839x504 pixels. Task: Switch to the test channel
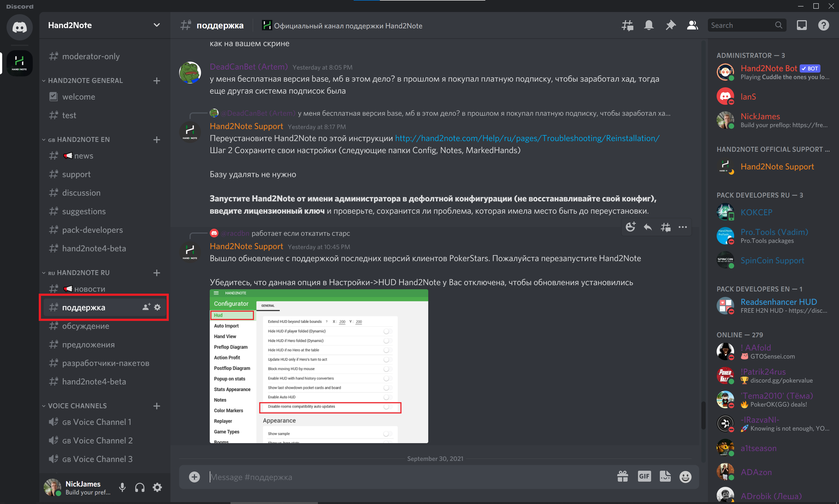[105, 115]
